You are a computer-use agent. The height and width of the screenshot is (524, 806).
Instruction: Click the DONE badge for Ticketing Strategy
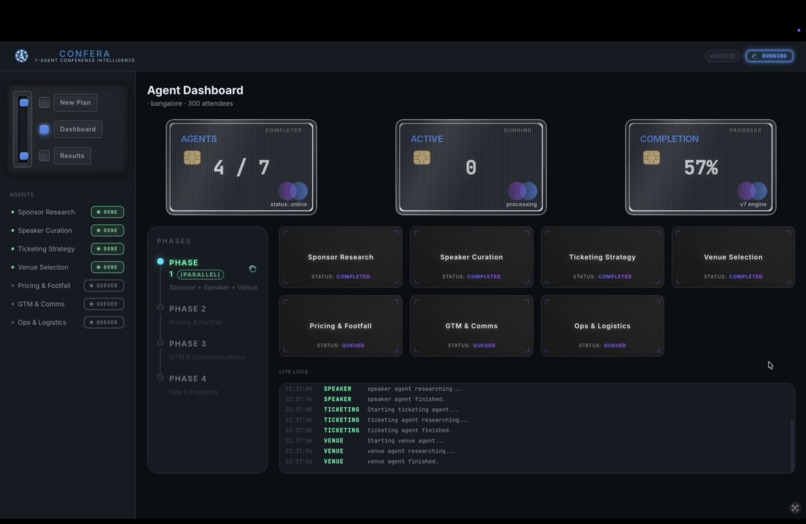pyautogui.click(x=107, y=249)
